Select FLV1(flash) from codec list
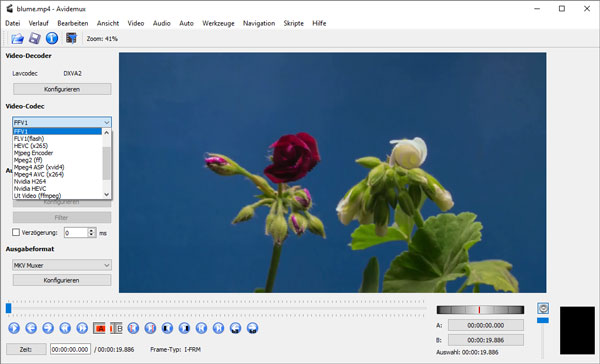This screenshot has width=600, height=364. click(x=57, y=139)
